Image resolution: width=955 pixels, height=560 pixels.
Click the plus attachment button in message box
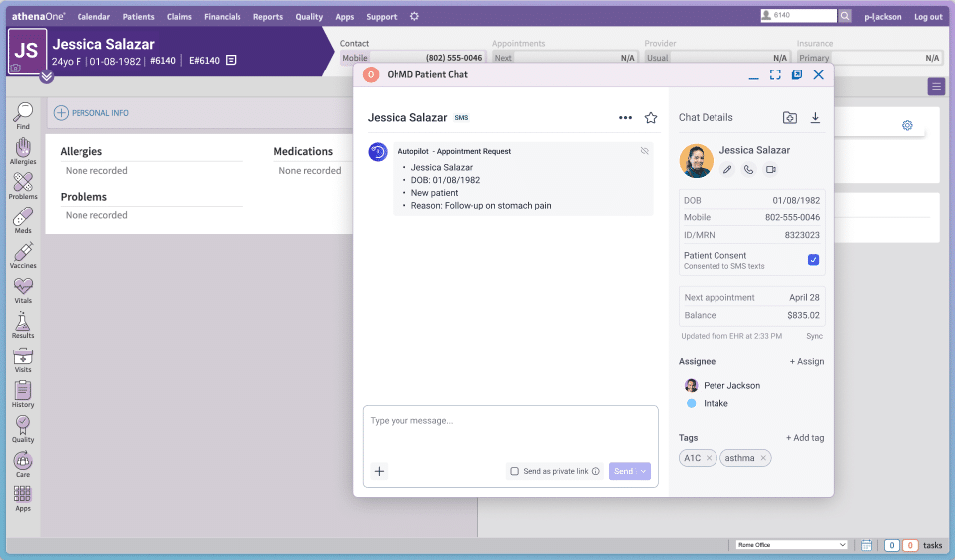379,471
